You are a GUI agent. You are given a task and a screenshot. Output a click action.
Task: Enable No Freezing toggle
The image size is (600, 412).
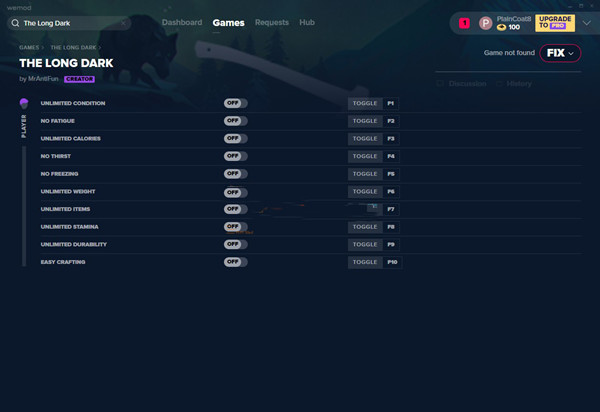point(236,174)
